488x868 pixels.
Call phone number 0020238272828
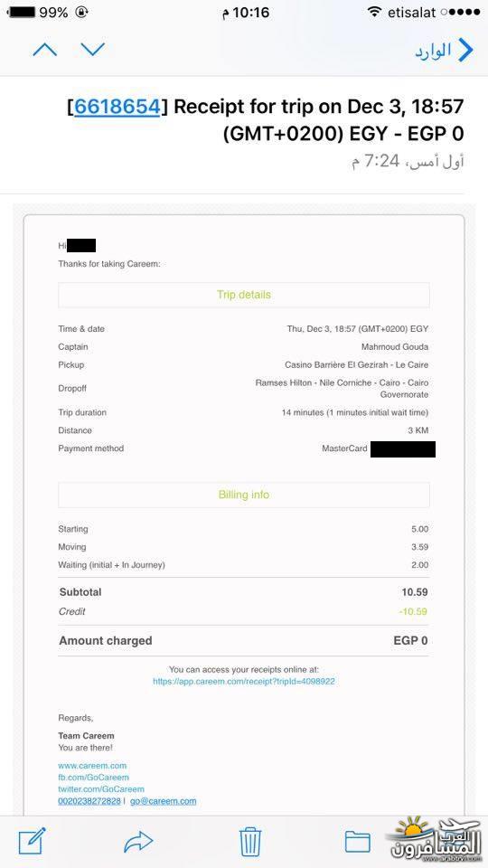pyautogui.click(x=89, y=801)
